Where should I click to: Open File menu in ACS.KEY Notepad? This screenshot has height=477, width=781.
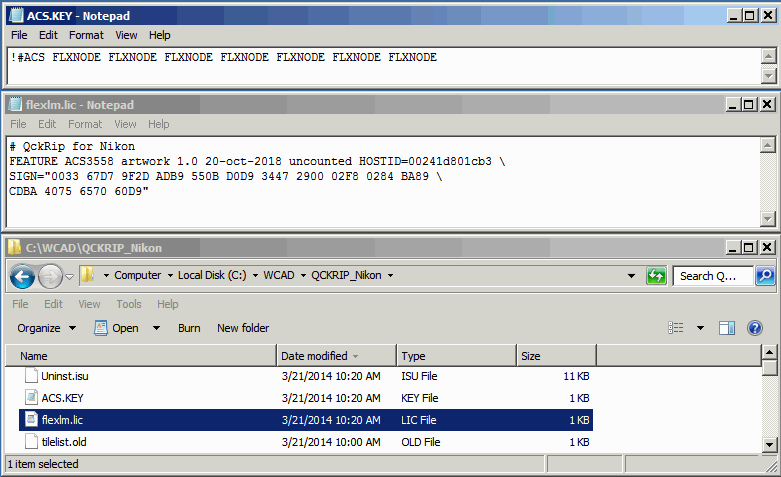pyautogui.click(x=19, y=35)
